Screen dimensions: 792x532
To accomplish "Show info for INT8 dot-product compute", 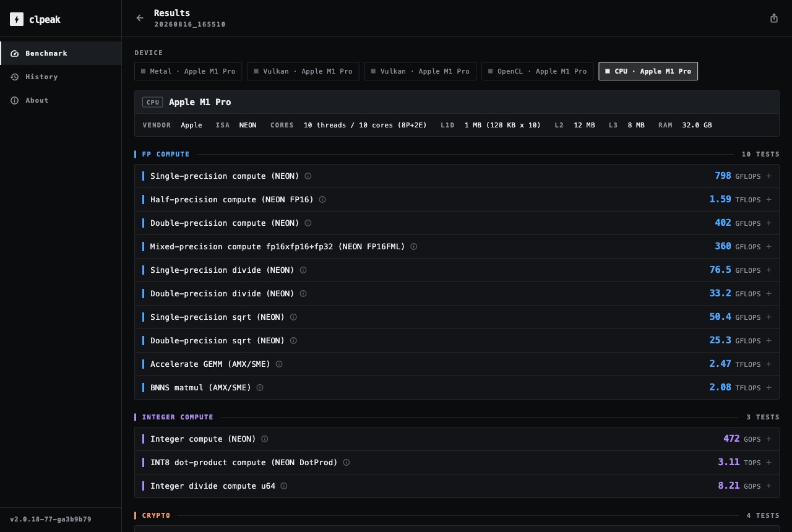I will (346, 463).
